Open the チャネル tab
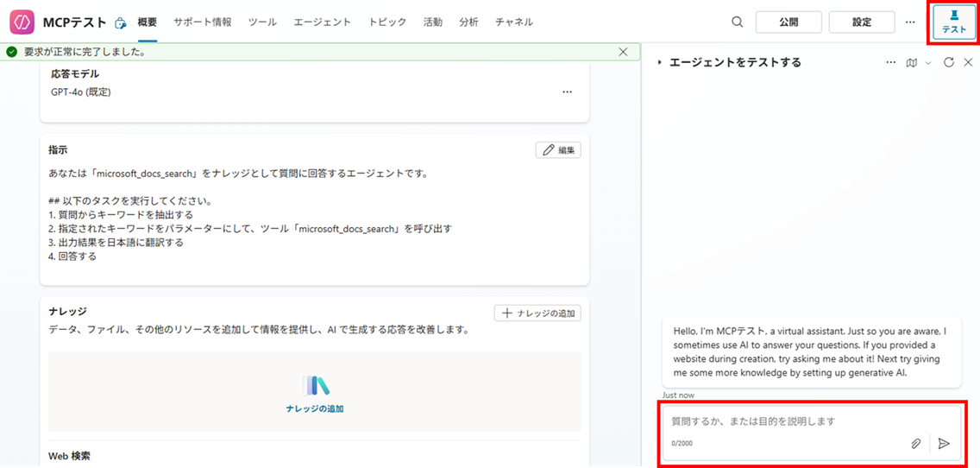The height and width of the screenshot is (468, 980). click(x=514, y=22)
